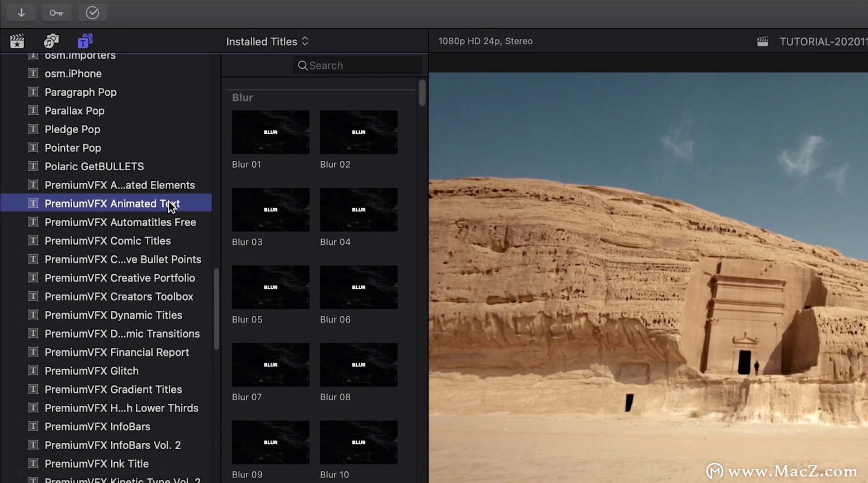Select the Blur 02 title thumbnail
Screen dimensions: 868x483
[x=359, y=132]
